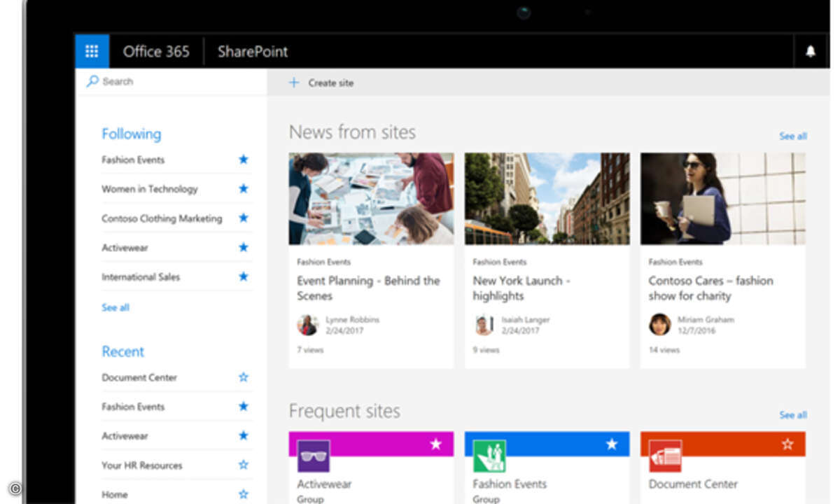Image resolution: width=840 pixels, height=504 pixels.
Task: Click See all for News from sites
Action: point(793,136)
